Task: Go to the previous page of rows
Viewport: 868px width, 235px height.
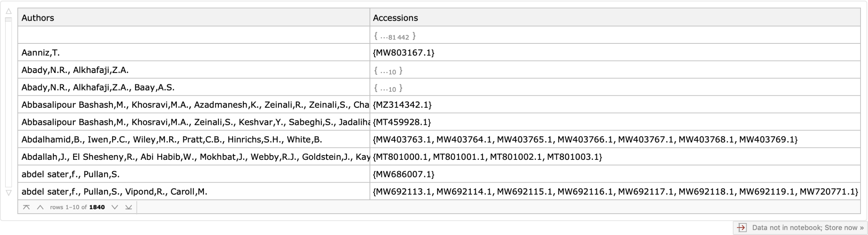Action: click(40, 207)
